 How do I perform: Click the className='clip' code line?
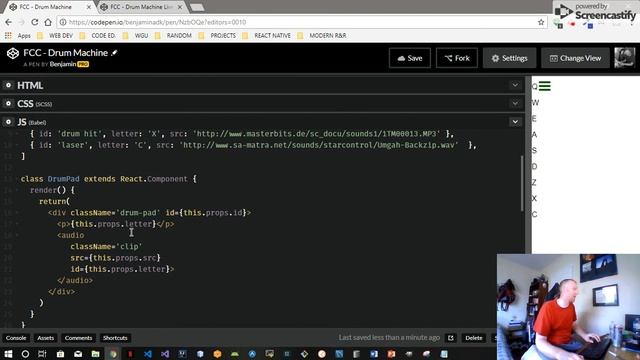point(106,247)
